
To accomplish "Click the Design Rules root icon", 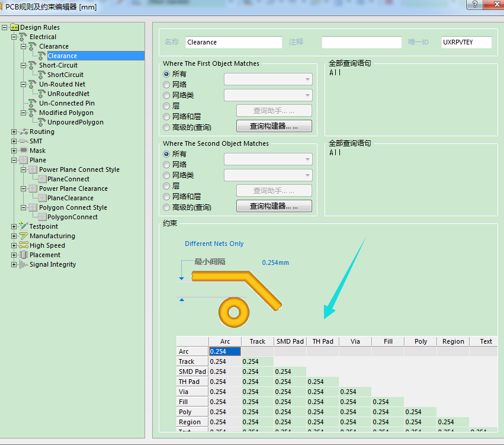I will (x=15, y=27).
